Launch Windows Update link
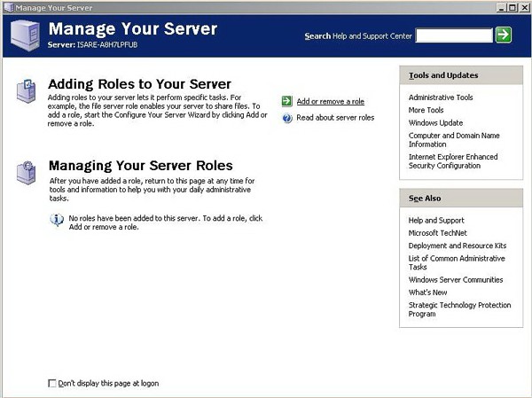 point(435,123)
